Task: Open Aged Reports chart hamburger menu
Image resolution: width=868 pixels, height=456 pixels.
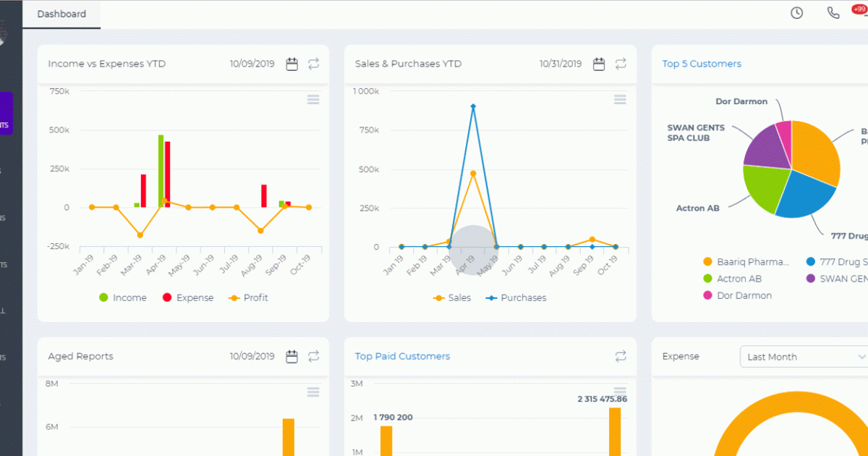Action: pyautogui.click(x=313, y=392)
